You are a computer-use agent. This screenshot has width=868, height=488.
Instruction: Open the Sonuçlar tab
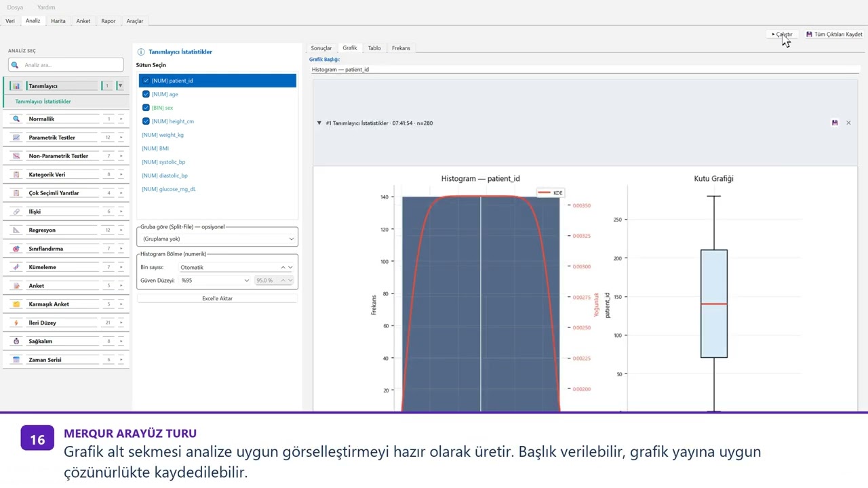tap(321, 48)
